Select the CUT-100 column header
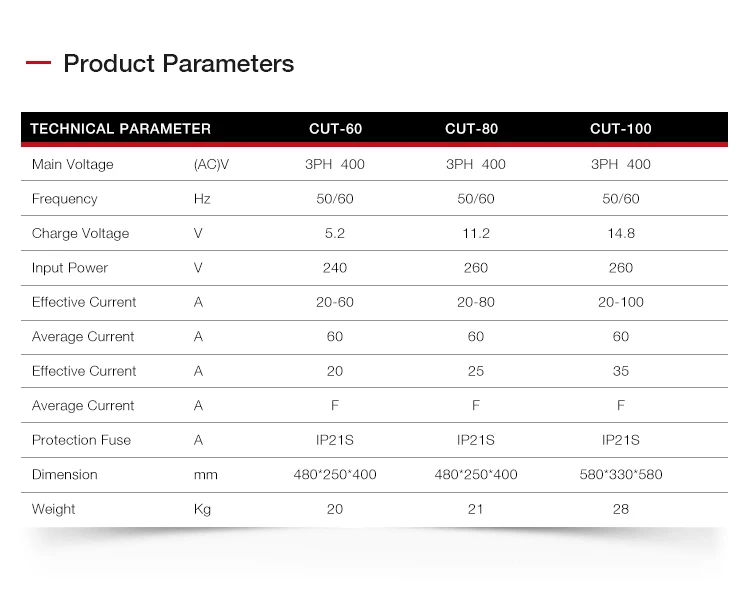The width and height of the screenshot is (750, 598). [x=620, y=128]
